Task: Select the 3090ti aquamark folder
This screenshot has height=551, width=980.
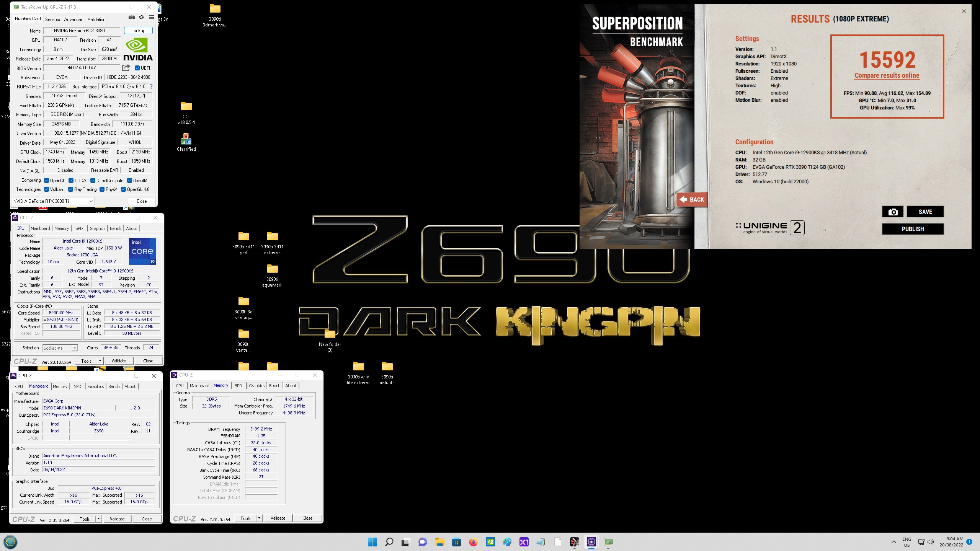Action: tap(272, 275)
